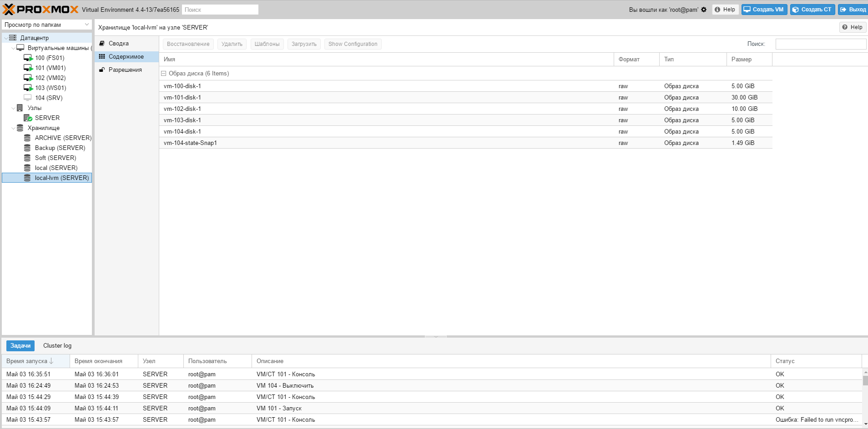Click the Разрешения unlock icon
The image size is (868, 429).
[x=102, y=70]
